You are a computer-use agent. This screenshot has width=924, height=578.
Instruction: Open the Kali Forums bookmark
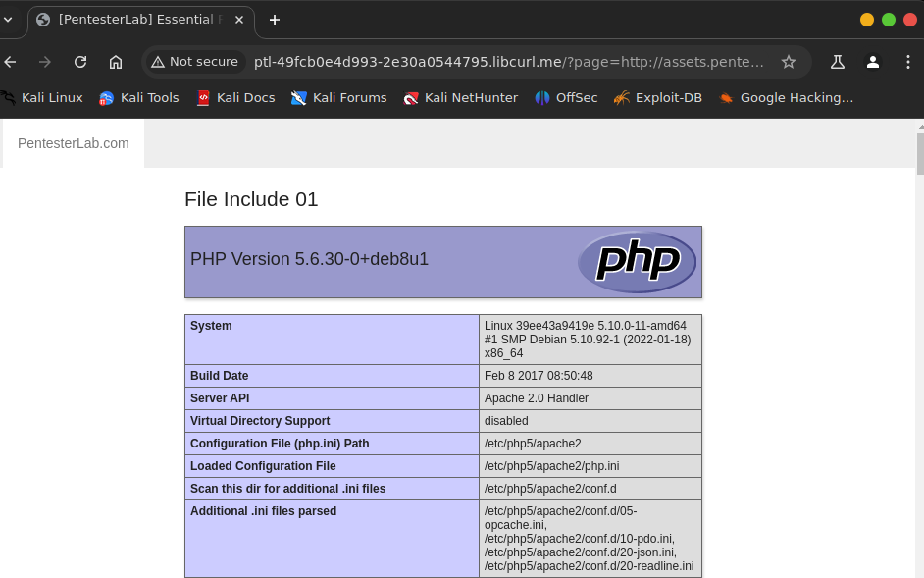(338, 98)
